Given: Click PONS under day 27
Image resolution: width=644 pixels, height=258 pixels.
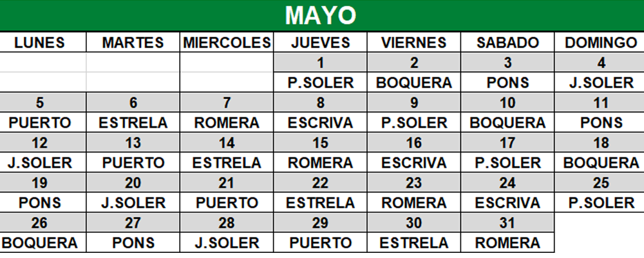Looking at the screenshot, I should 133,243.
